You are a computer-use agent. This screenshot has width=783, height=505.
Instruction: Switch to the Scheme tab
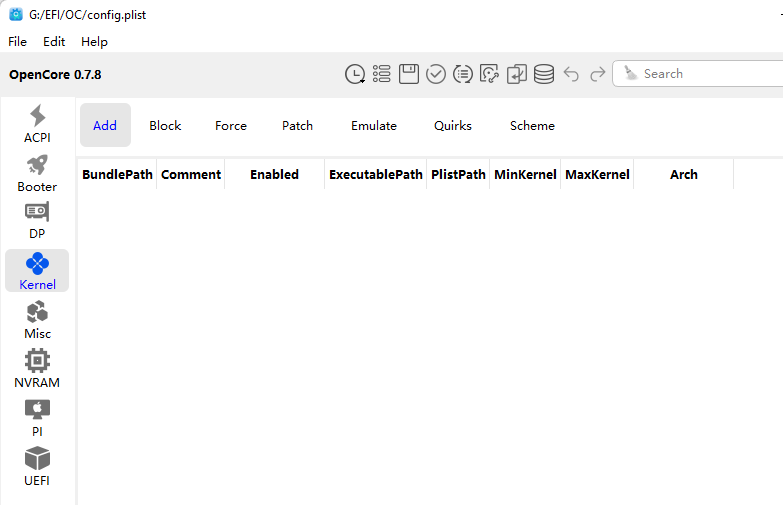coord(532,125)
